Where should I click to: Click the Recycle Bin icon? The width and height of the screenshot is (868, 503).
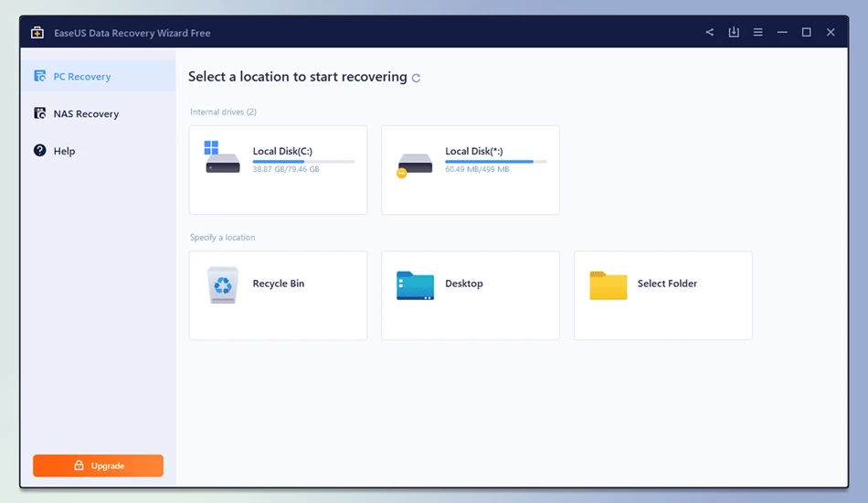click(x=223, y=284)
